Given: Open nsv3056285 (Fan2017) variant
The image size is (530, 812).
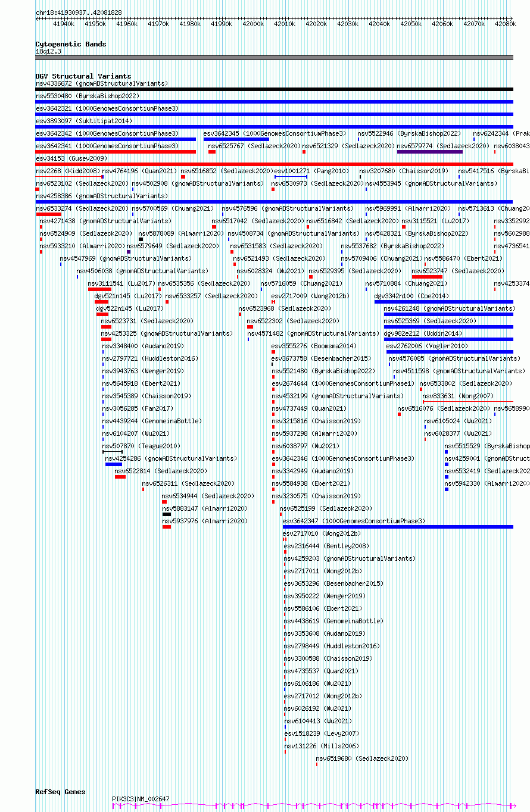Looking at the screenshot, I should pyautogui.click(x=138, y=408).
